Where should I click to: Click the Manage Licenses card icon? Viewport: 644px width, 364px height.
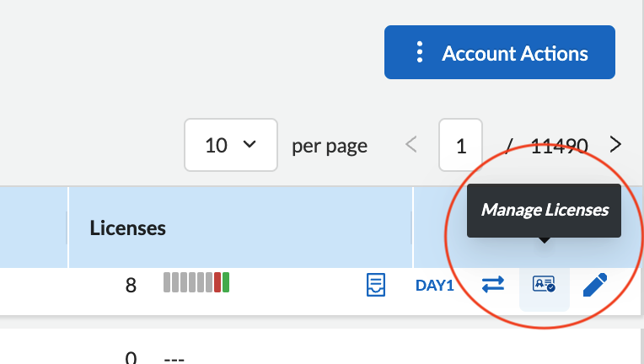point(544,285)
